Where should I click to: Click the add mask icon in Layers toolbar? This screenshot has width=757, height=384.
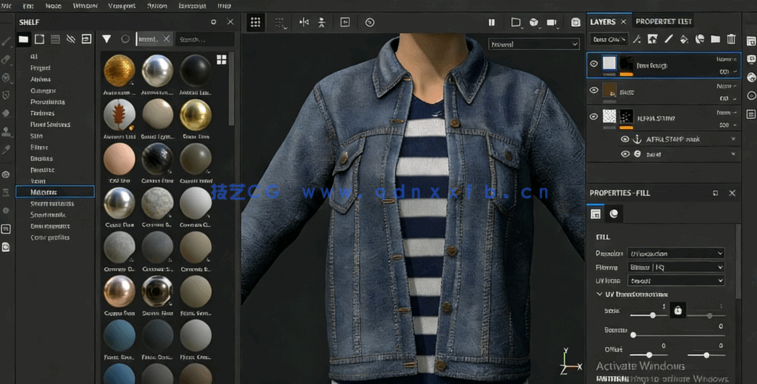tap(653, 39)
